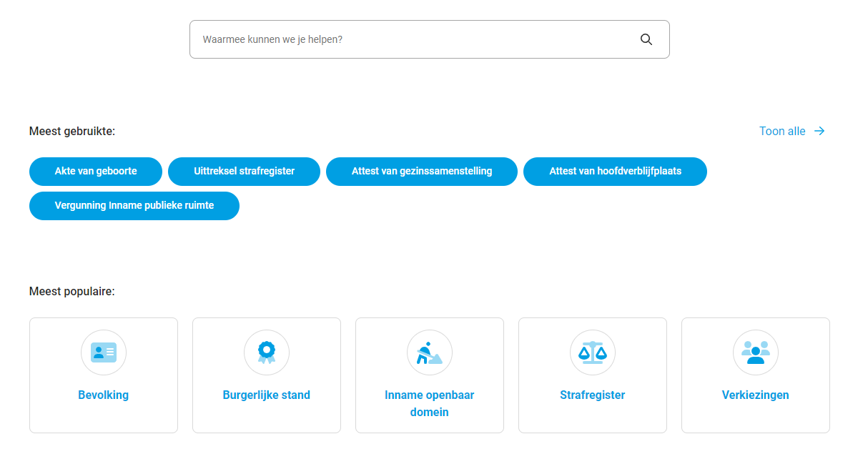Open 'Vergunning Inname publieke ruimte' button
Image resolution: width=868 pixels, height=449 pixels.
pyautogui.click(x=134, y=206)
